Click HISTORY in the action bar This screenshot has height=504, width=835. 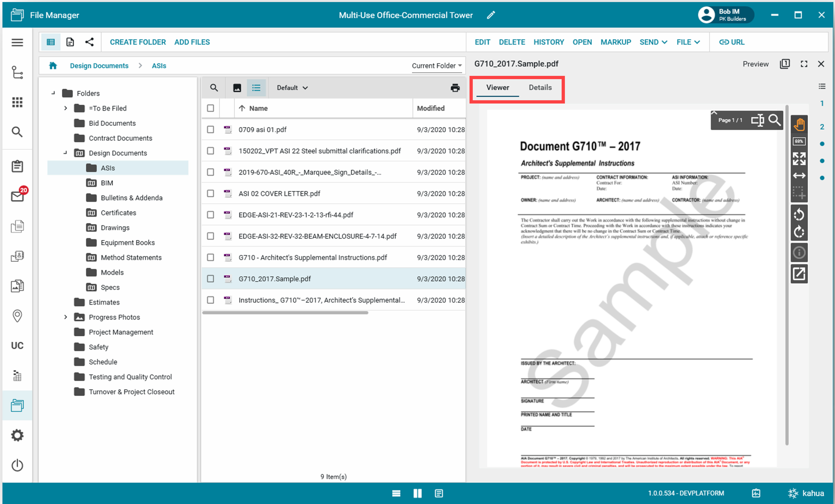[548, 42]
